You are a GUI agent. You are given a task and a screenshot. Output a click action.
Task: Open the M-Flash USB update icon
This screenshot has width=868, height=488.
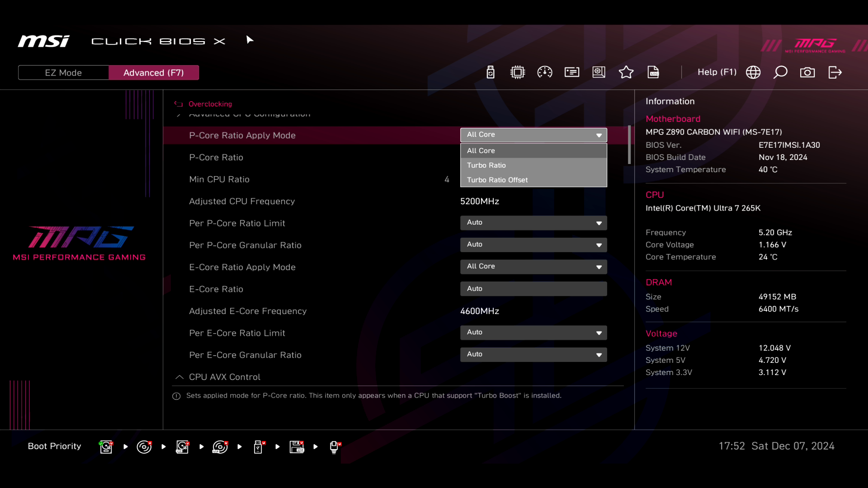pyautogui.click(x=491, y=72)
